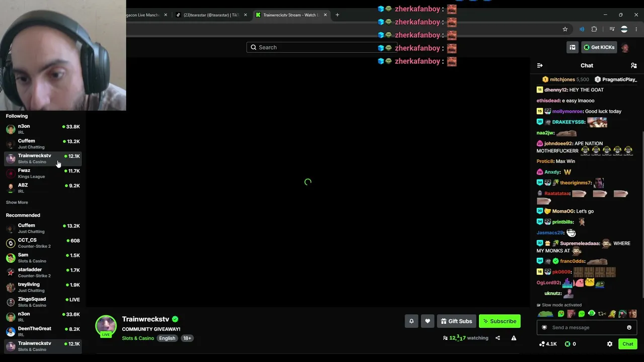Switch to the Live Manchester tab
This screenshot has height=362, width=644.
click(147, 15)
